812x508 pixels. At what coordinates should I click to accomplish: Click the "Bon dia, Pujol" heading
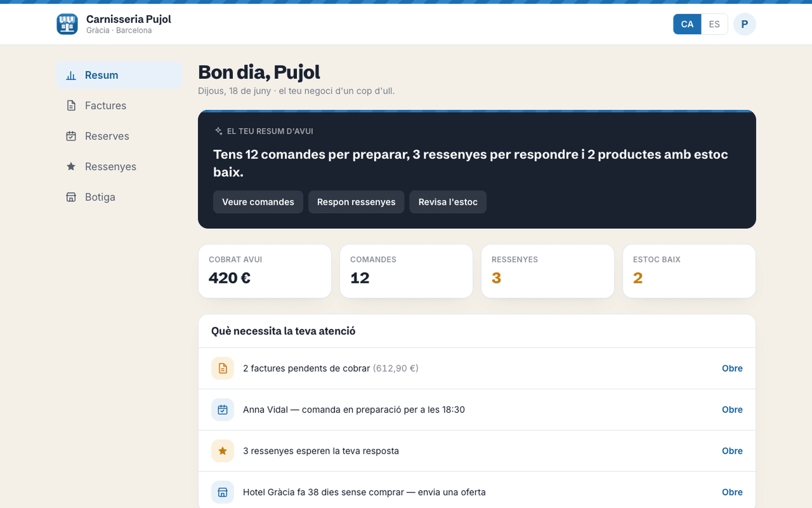coord(259,73)
